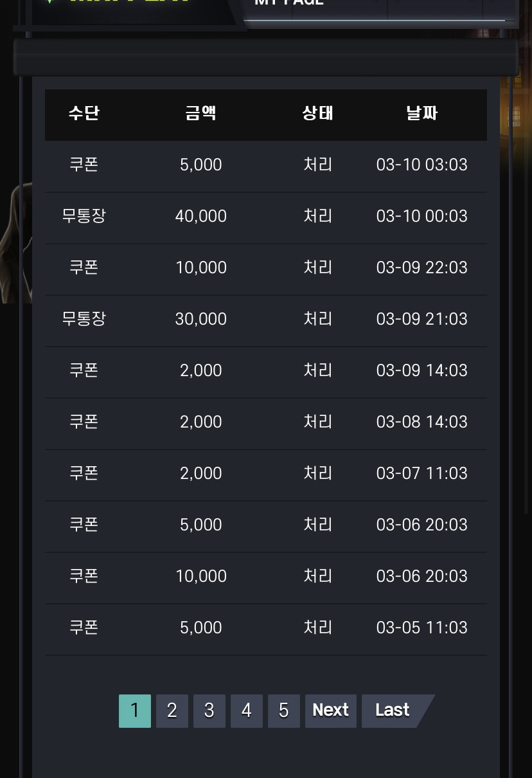Select current page 1 button
This screenshot has width=532, height=778.
coord(135,710)
